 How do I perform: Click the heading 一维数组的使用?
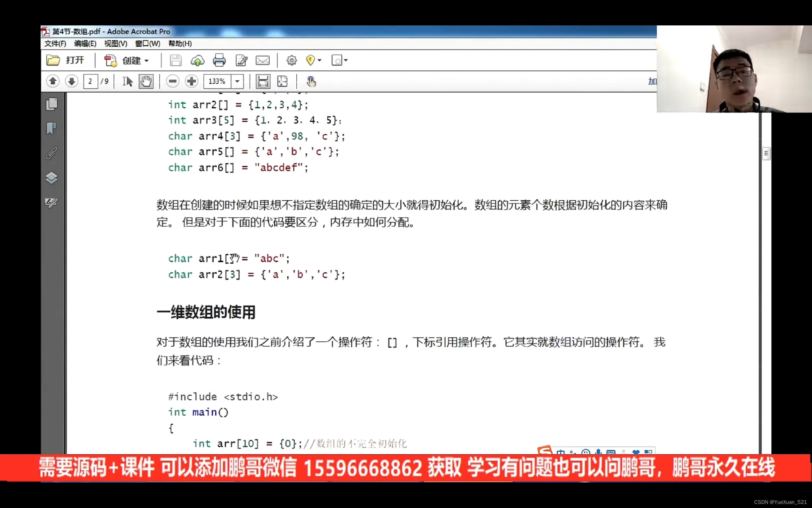pyautogui.click(x=206, y=312)
